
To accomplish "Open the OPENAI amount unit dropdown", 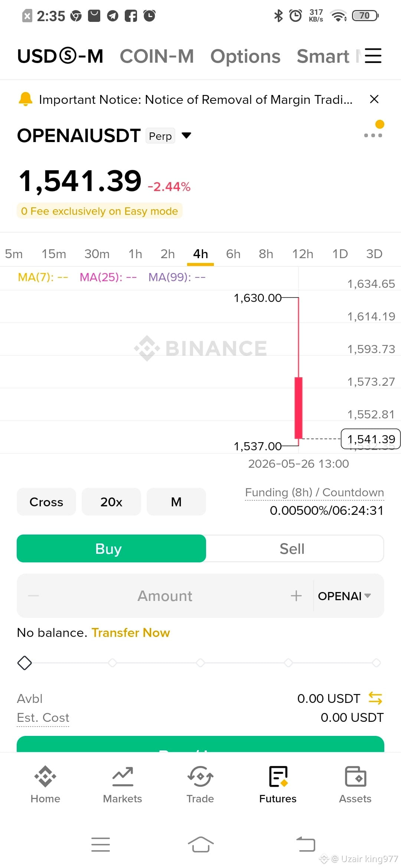I will point(345,596).
